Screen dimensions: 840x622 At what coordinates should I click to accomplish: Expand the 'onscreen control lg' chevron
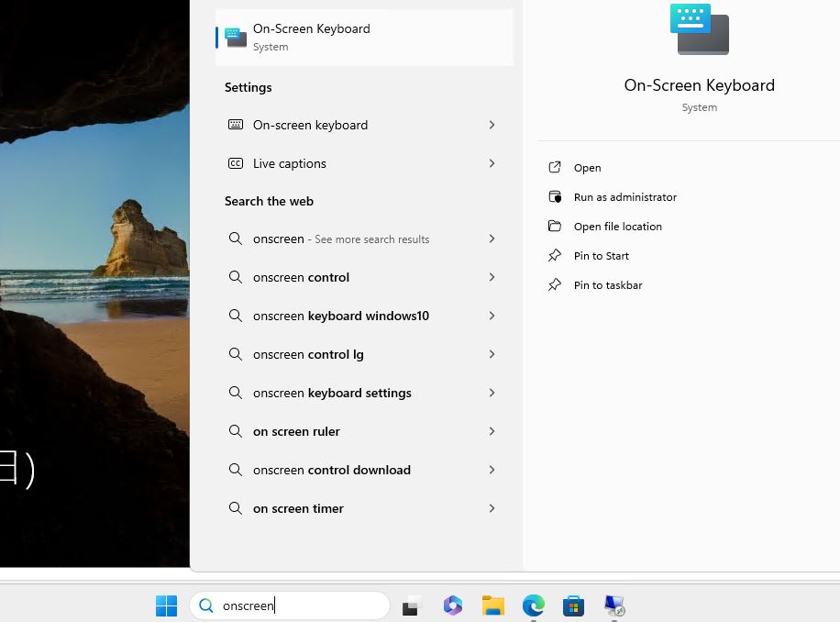click(492, 354)
